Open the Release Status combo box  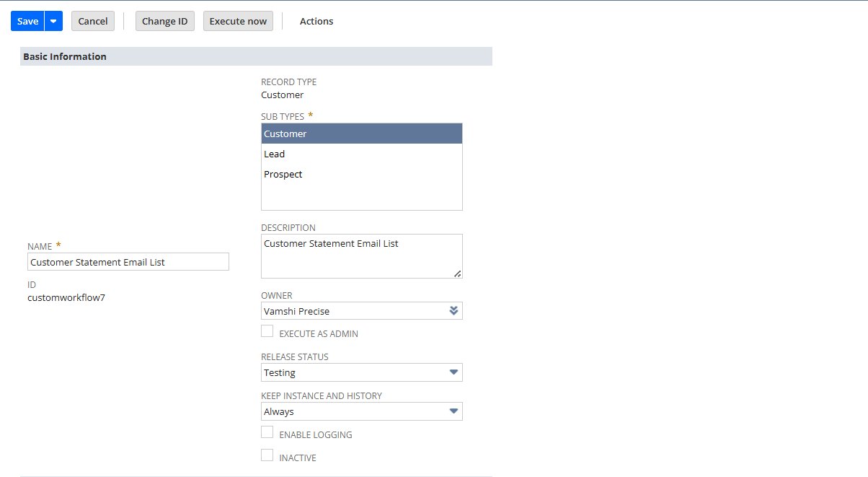coord(360,372)
